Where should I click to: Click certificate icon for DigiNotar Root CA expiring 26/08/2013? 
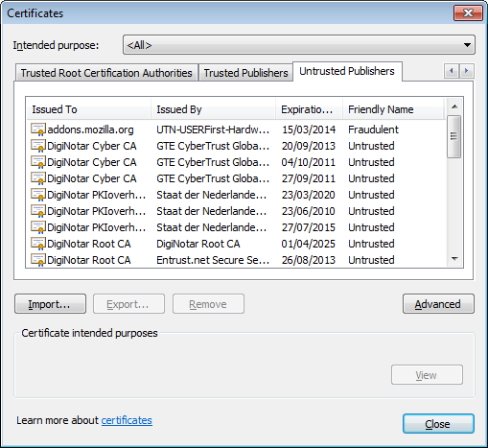click(x=38, y=260)
